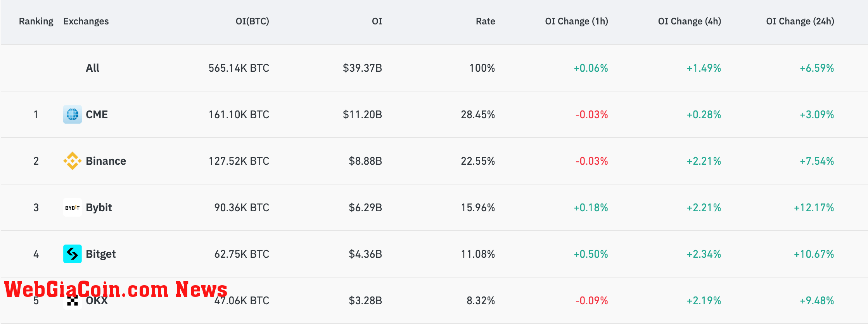Select the $4.36B OI value
868x324 pixels.
[365, 254]
